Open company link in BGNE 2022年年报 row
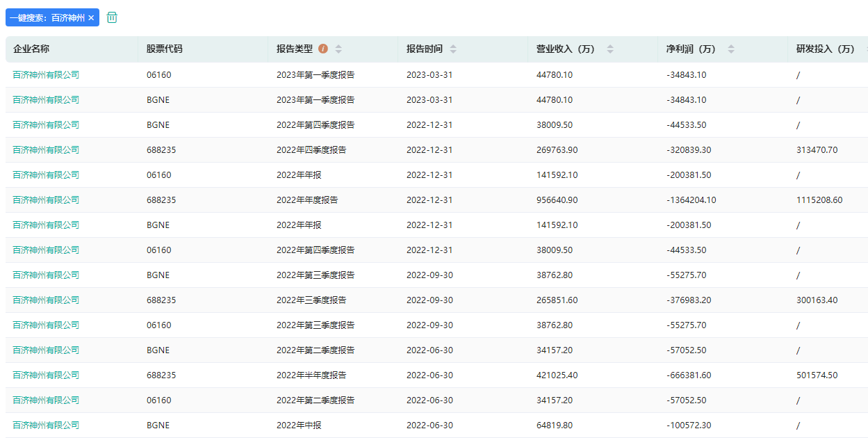Screen dimensions: 868x438 tap(46, 225)
